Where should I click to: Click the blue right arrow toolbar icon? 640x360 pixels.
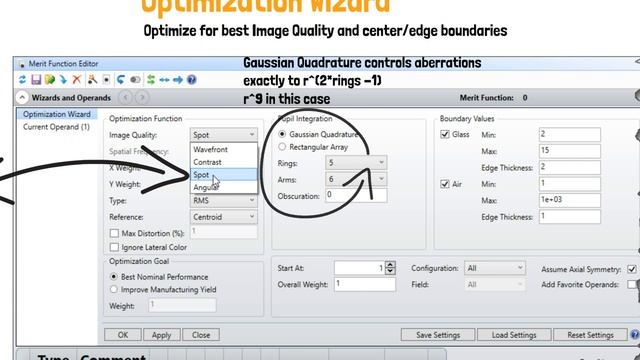pyautogui.click(x=178, y=80)
